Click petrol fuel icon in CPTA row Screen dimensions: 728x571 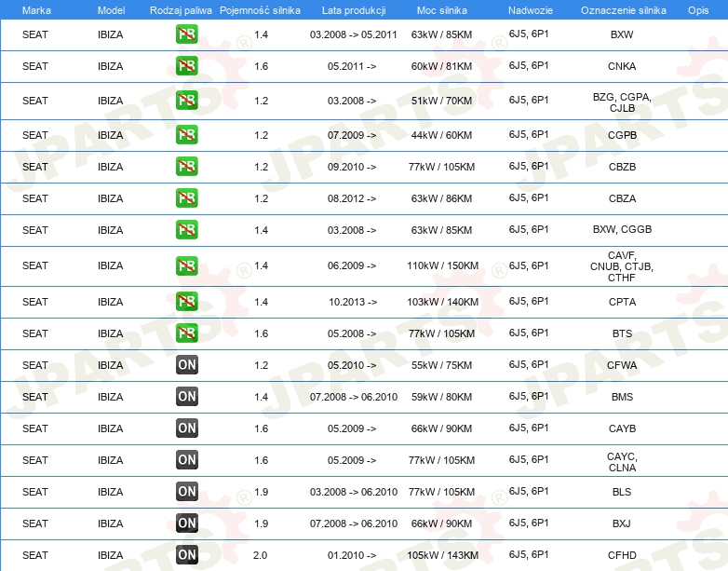tap(186, 302)
